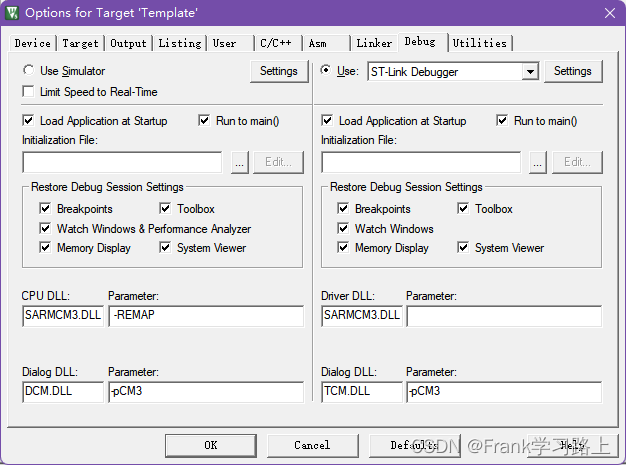Click the -REMAP parameter field
Screen dimensions: 626x465
pos(206,316)
